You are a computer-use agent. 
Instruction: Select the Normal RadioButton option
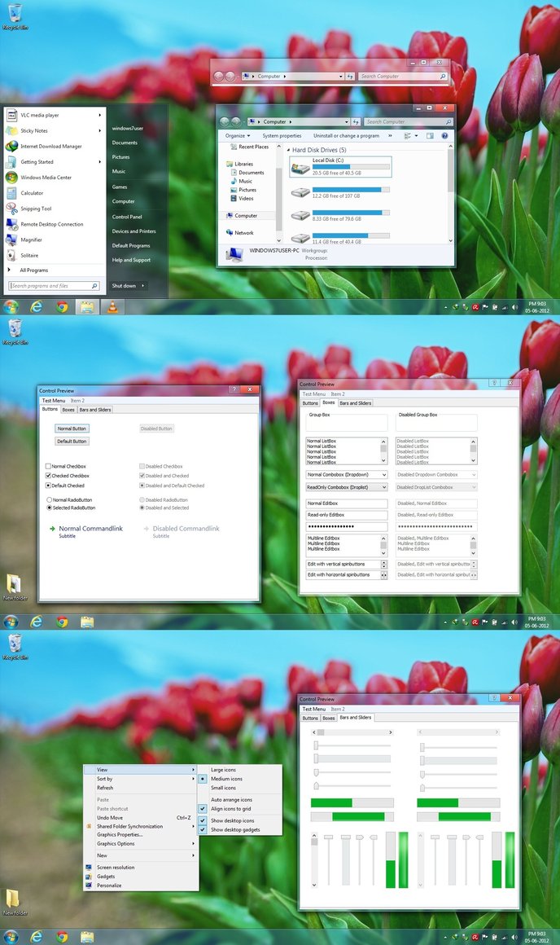click(50, 499)
